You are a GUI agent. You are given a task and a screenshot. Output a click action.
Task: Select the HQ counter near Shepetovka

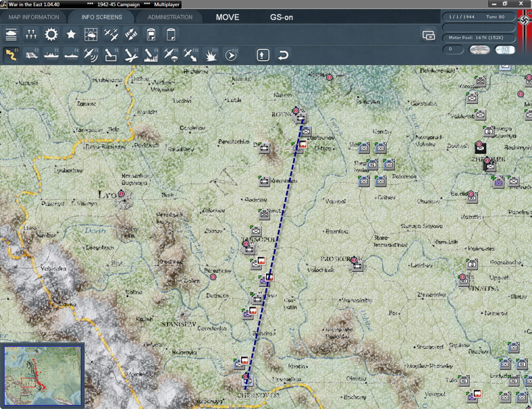coord(372,165)
